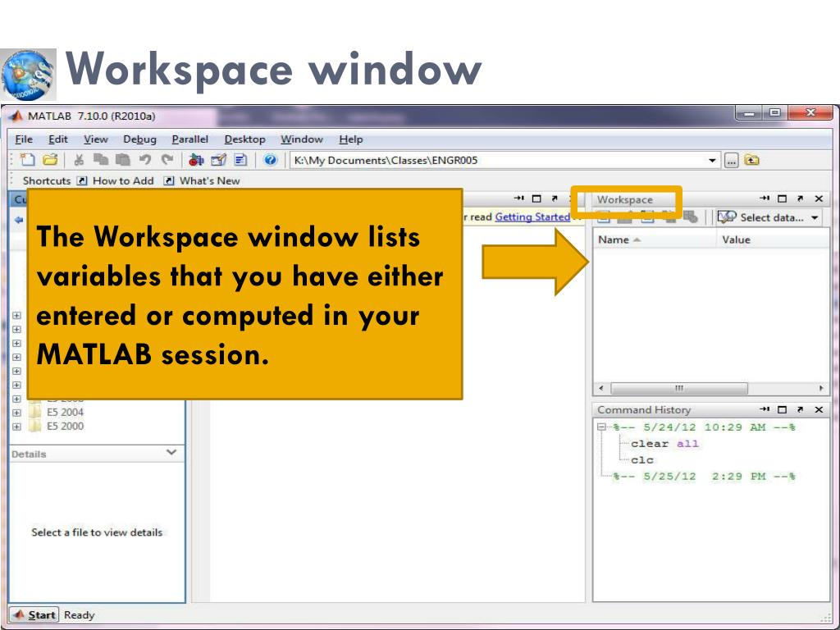Open the Parallel menu
Viewport: 840px width, 630px height.
coord(189,139)
